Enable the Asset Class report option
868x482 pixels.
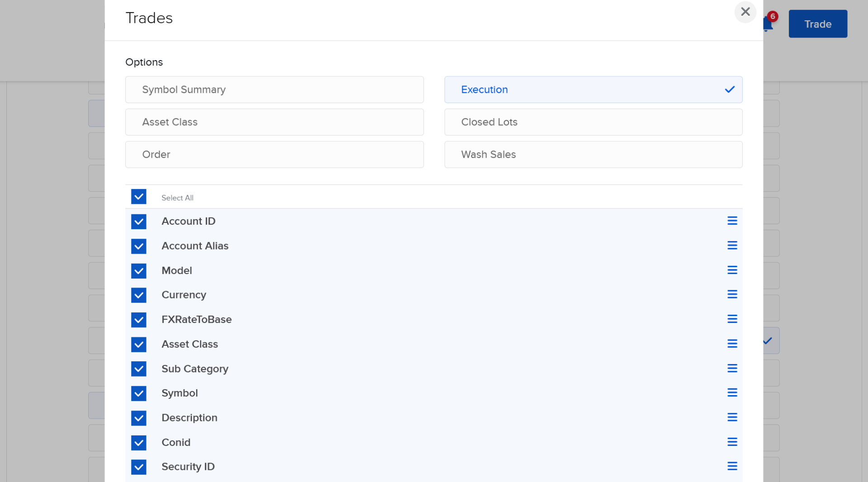[274, 122]
